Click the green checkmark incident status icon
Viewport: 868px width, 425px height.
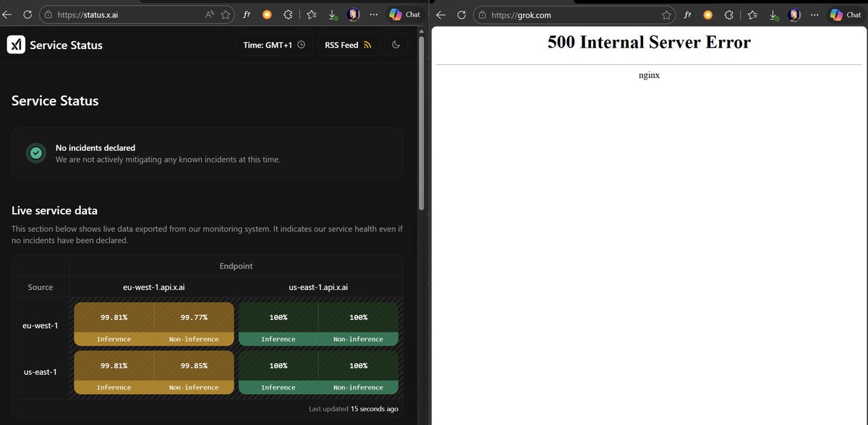pos(36,153)
